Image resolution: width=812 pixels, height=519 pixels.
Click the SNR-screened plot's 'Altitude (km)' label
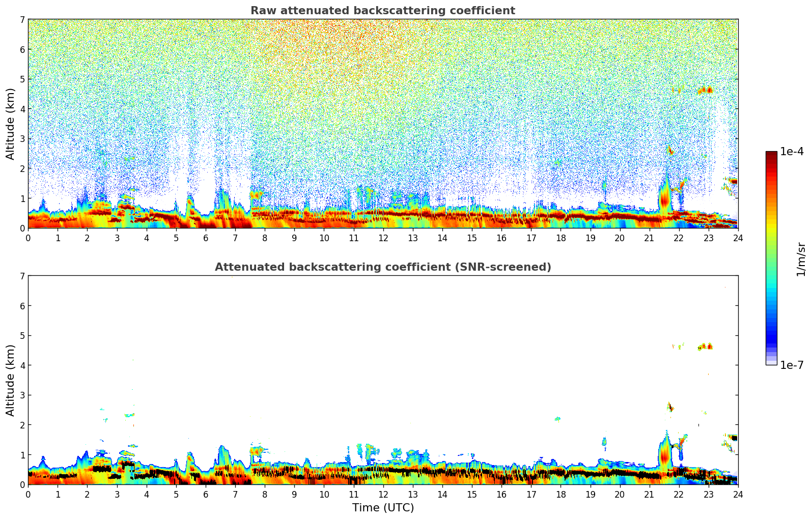tap(10, 380)
